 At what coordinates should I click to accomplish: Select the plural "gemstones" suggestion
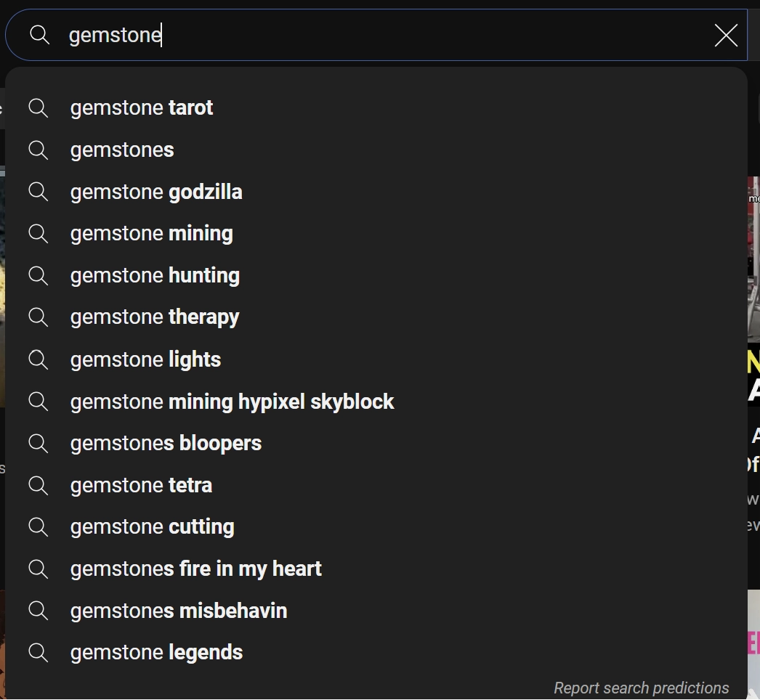tap(121, 150)
